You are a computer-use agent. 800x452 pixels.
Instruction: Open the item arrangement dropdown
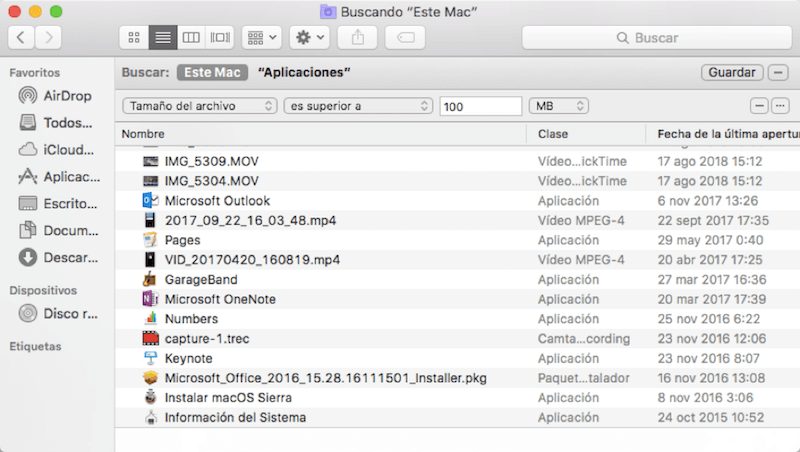click(262, 37)
